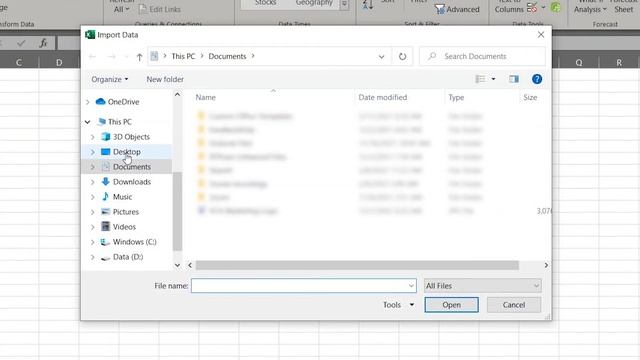640x360 pixels.
Task: Sort by the Size column header
Action: pyautogui.click(x=530, y=97)
